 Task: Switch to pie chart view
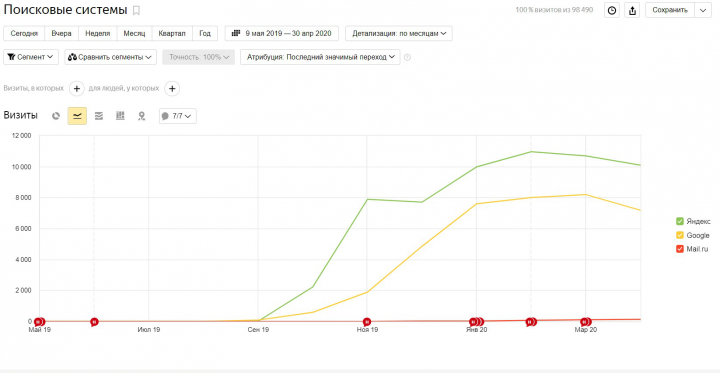56,116
